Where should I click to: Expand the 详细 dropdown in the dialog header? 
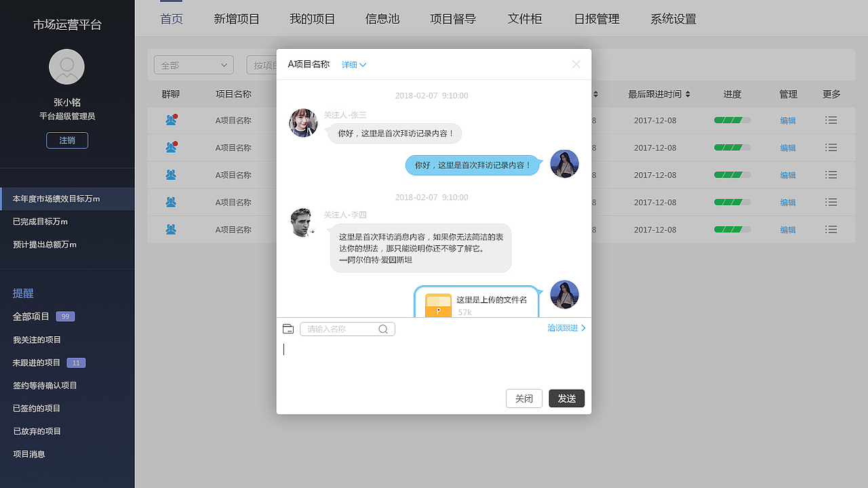353,64
